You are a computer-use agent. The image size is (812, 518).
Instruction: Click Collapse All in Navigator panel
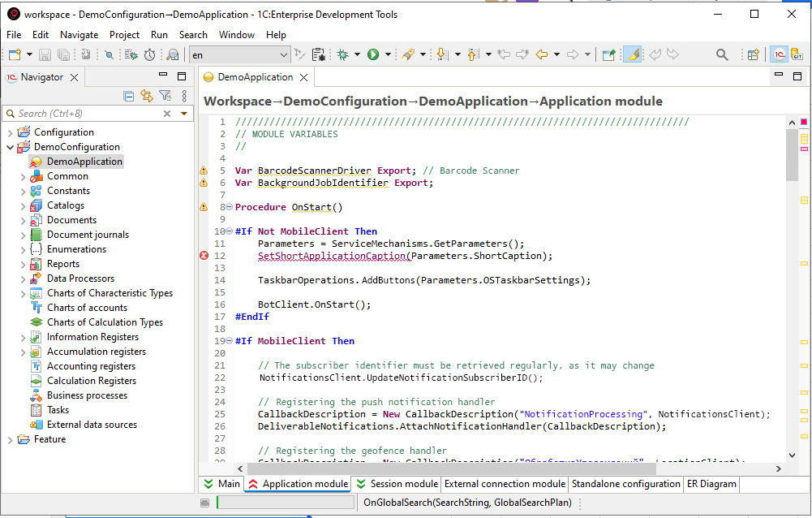tap(129, 96)
